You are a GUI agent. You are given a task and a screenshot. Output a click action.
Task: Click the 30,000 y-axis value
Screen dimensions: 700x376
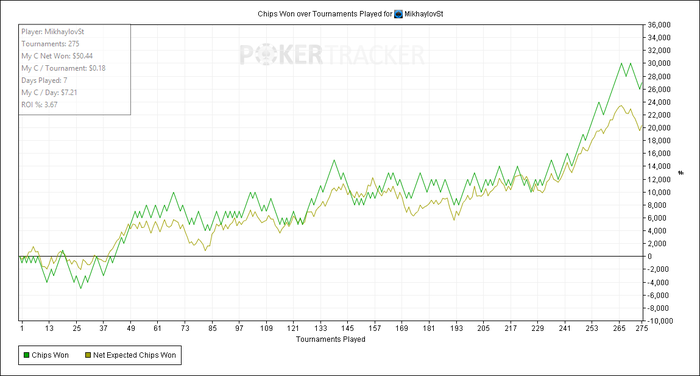[x=659, y=63]
